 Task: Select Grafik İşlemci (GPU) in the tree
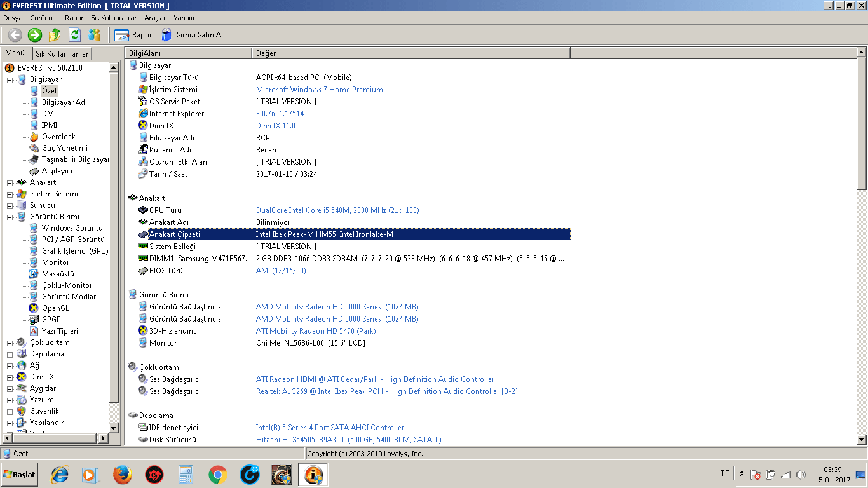click(75, 251)
